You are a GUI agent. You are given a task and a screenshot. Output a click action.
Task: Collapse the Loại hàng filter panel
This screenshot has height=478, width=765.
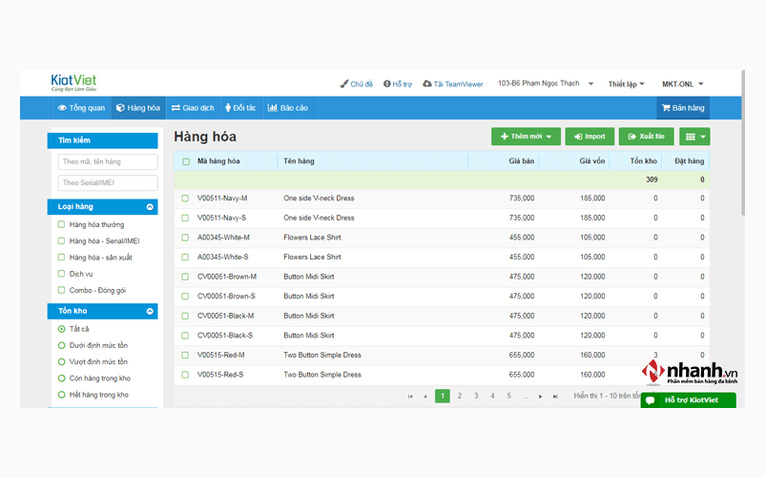coord(150,207)
